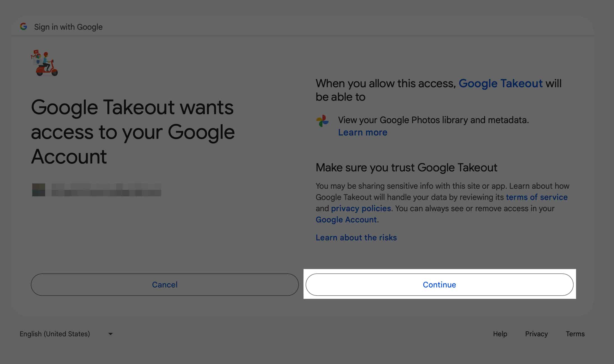Click Cancel to deny access

(165, 285)
